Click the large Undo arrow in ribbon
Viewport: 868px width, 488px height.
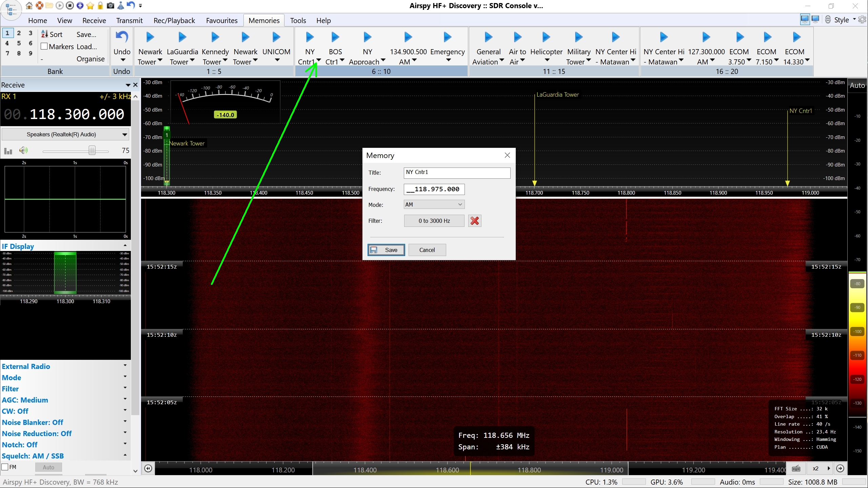pyautogui.click(x=122, y=37)
